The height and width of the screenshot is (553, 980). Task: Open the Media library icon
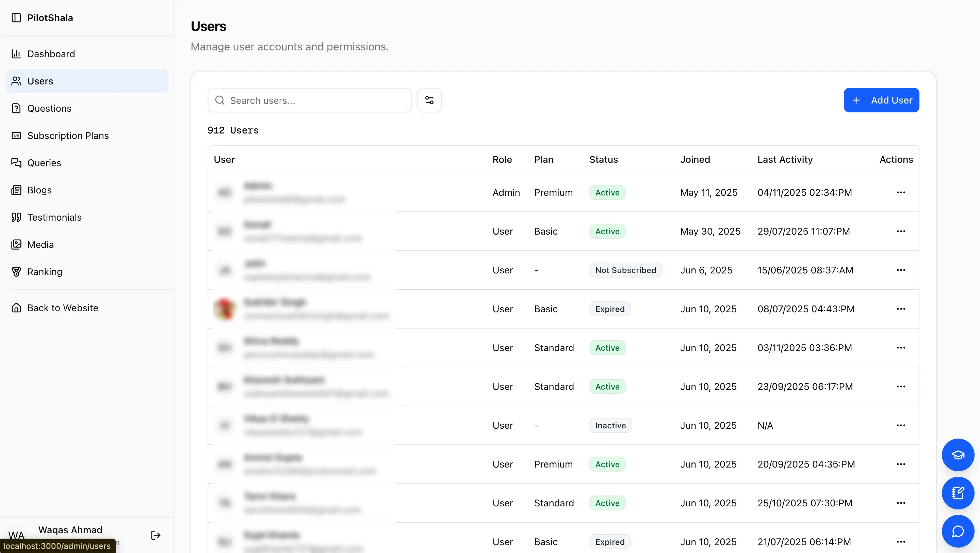tap(16, 244)
